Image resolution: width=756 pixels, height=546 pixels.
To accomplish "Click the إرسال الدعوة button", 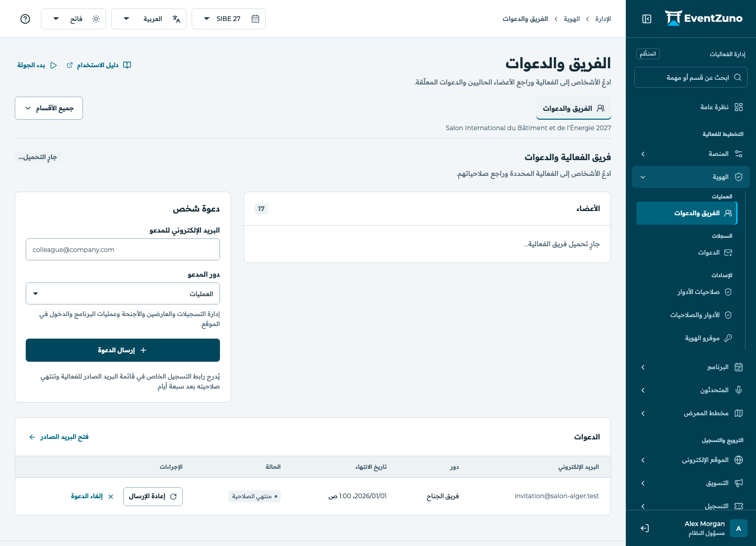I will coord(123,350).
